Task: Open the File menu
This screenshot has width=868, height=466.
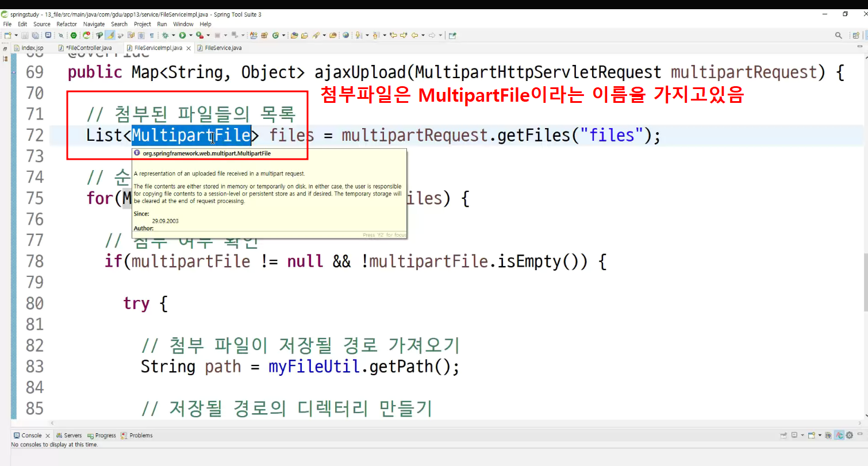Action: coord(6,24)
